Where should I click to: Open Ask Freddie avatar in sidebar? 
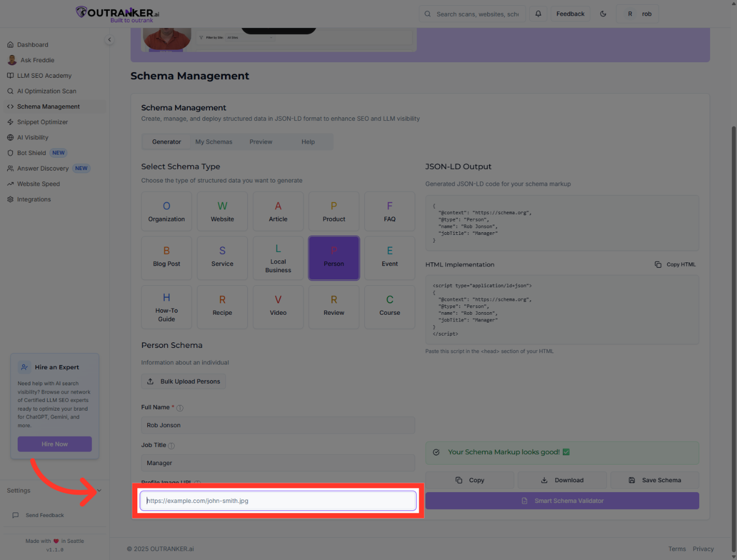(x=12, y=60)
